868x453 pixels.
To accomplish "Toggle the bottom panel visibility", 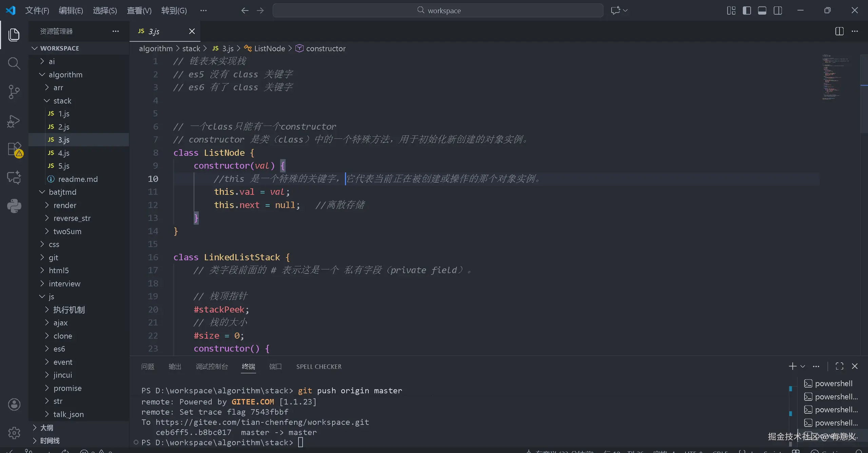I will click(762, 11).
